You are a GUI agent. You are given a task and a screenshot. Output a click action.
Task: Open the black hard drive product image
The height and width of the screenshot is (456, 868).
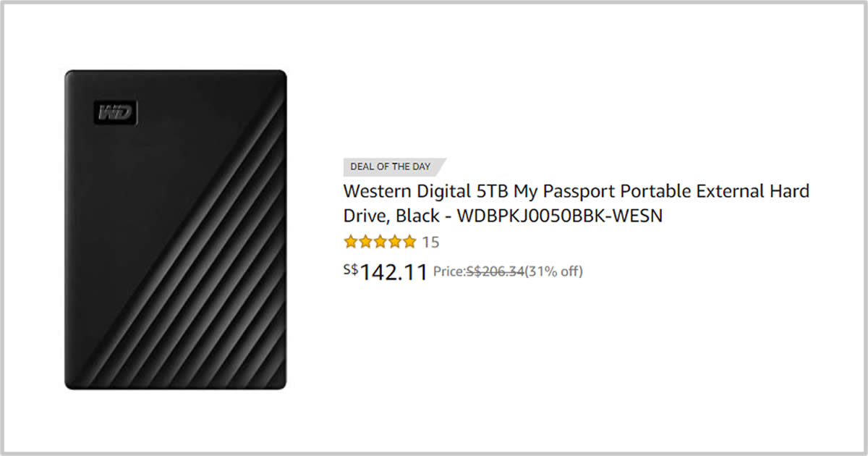click(176, 229)
